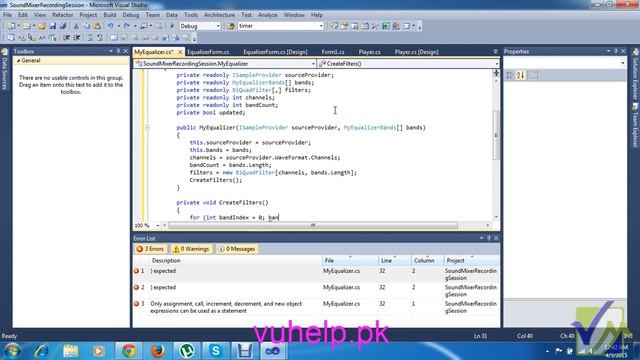Click the editor horizontal scrollbar

coord(313,225)
